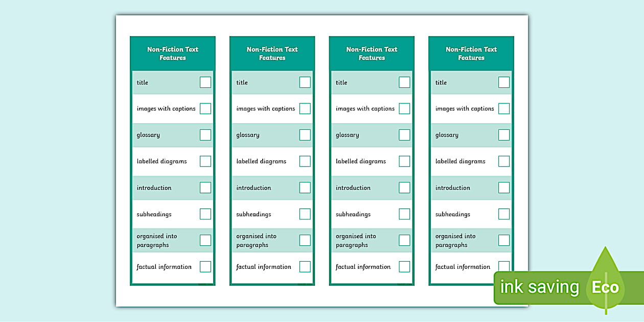
Task: Check images with captions in first checklist
Action: click(205, 108)
